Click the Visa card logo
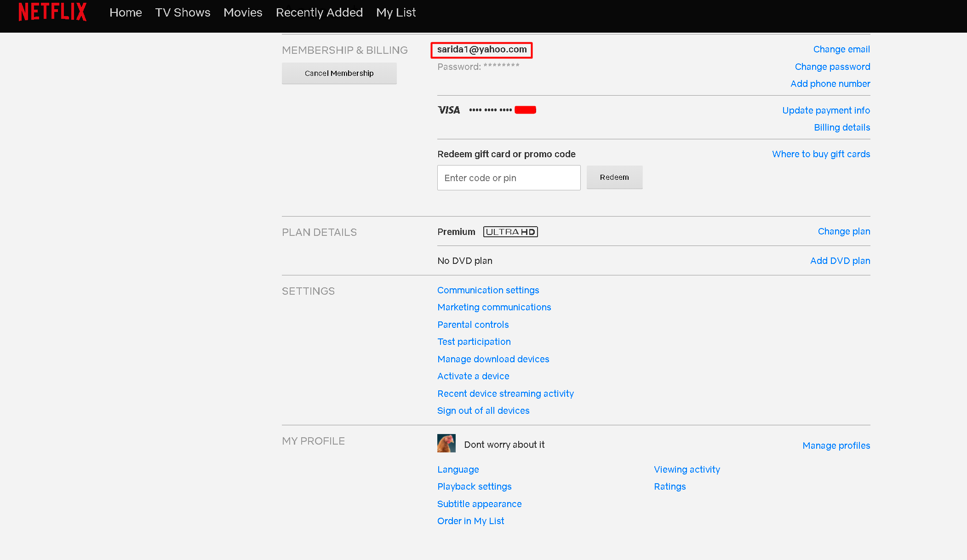967x560 pixels. click(448, 110)
